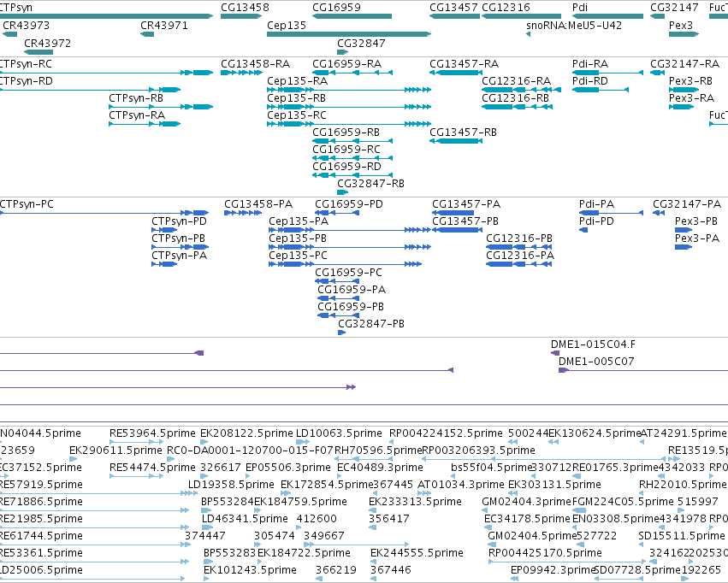The height and width of the screenshot is (583, 728).
Task: Open the CTPsyn-RA transcript label
Action: click(x=137, y=115)
